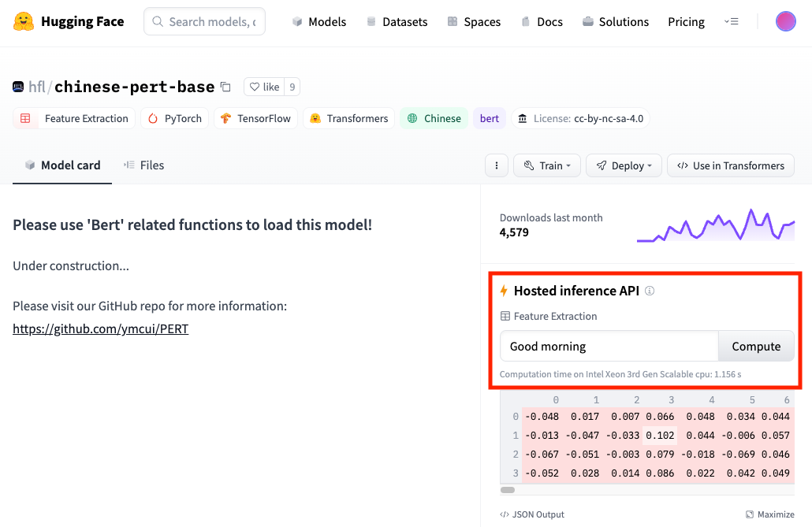
Task: Open the GitHub PERT repository link
Action: coord(100,328)
